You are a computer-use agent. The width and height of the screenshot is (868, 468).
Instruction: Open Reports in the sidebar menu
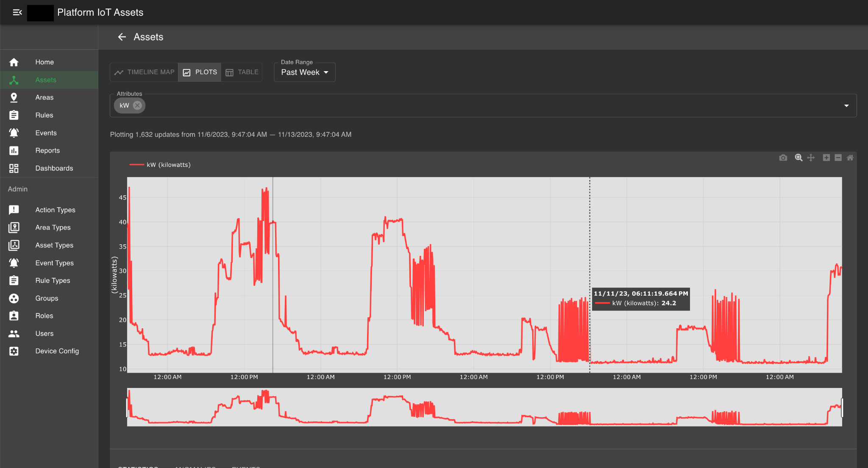tap(47, 150)
